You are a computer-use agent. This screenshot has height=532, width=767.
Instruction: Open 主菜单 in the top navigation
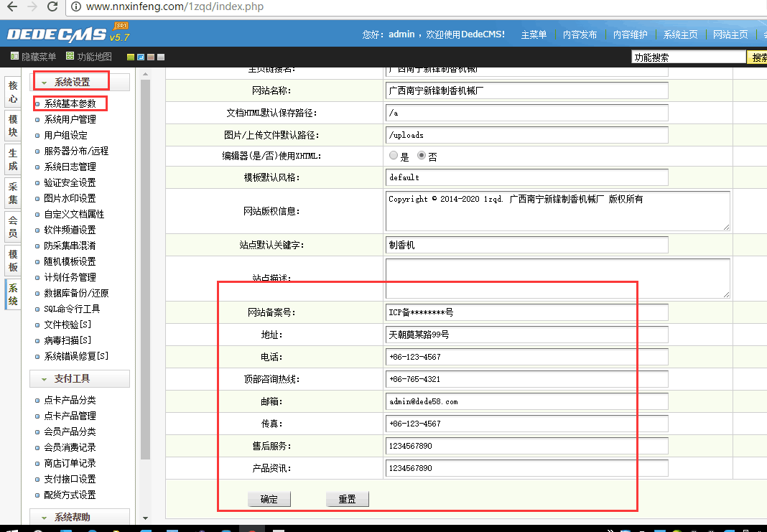[x=534, y=34]
